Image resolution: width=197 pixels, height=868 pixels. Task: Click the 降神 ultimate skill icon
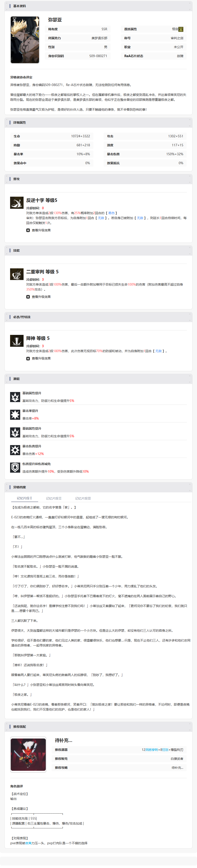point(17,341)
